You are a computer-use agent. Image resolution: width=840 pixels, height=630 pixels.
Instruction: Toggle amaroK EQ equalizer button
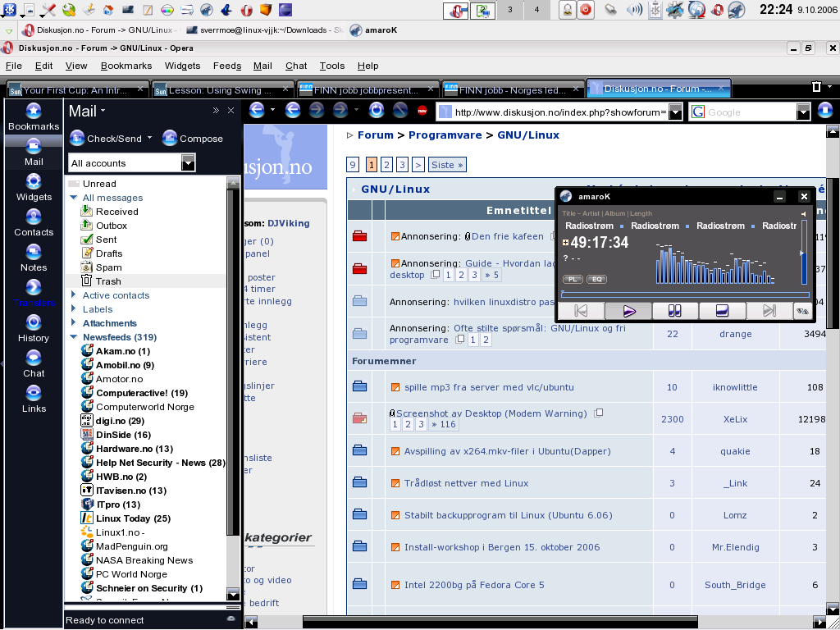click(597, 279)
